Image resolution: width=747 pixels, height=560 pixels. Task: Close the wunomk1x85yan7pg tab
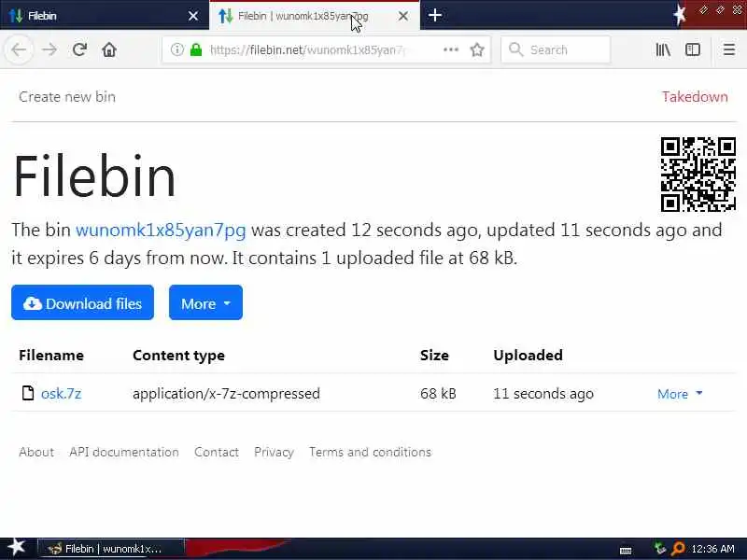click(x=403, y=16)
